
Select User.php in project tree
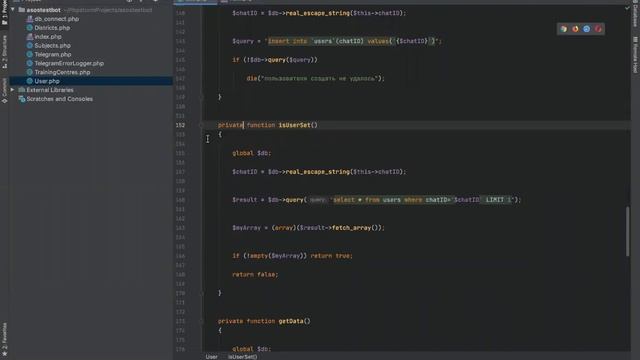click(47, 81)
